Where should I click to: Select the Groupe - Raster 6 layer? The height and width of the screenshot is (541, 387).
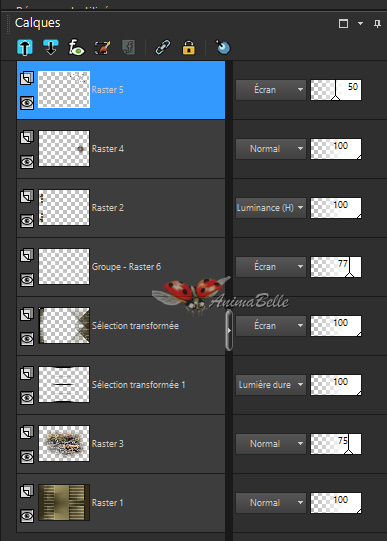tap(121, 267)
